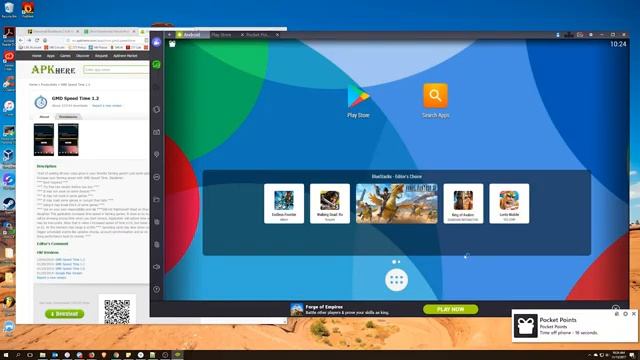Close the Pocket Points tab
640x360 pixels.
point(277,35)
